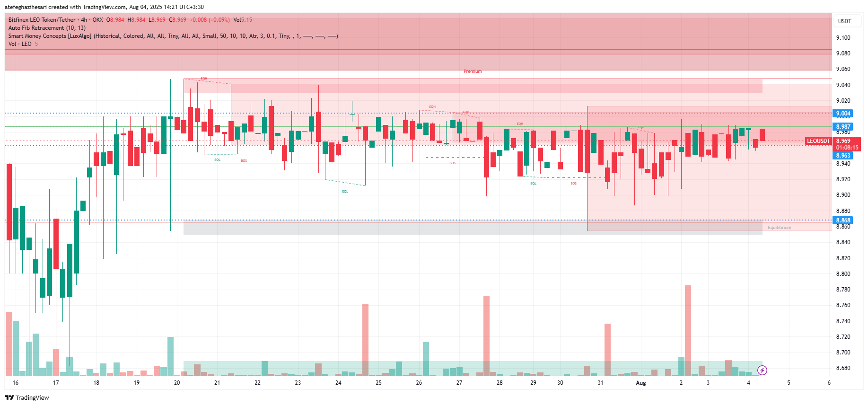Click the red LEOUSDT symbol tag
The height and width of the screenshot is (406, 868).
[x=818, y=141]
